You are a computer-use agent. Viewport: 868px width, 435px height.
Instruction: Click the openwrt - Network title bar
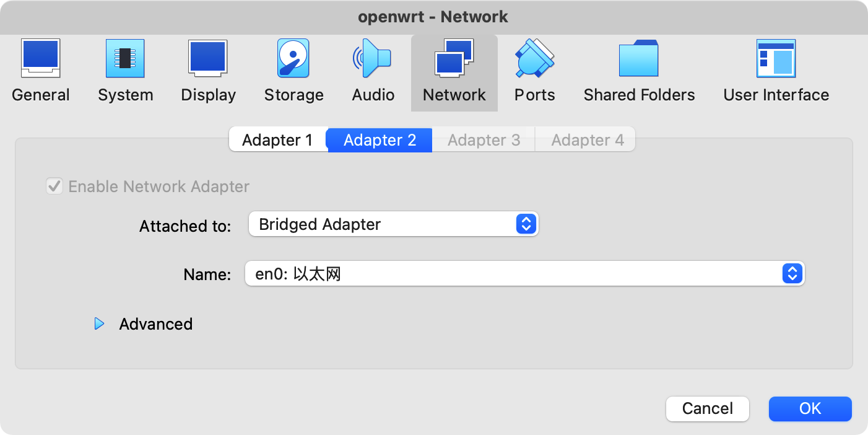point(433,17)
